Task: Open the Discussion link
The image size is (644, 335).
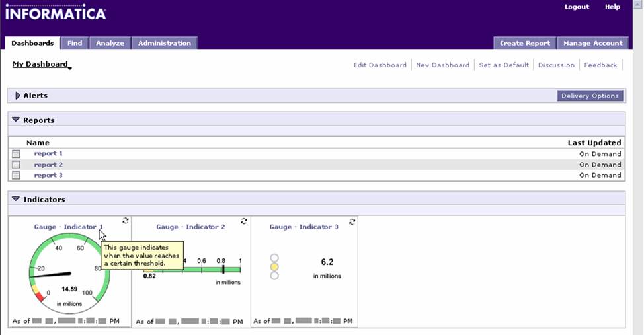Action: 556,65
